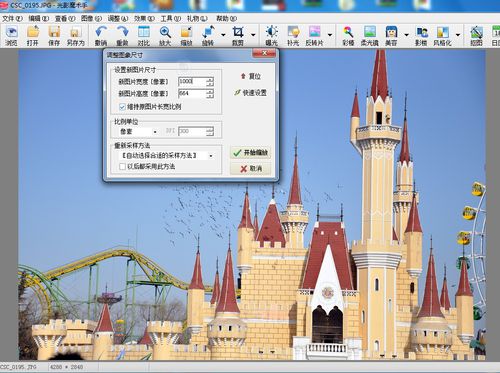The image size is (500, 373).
Task: Click the 打开 (open) folder icon
Action: tap(33, 36)
